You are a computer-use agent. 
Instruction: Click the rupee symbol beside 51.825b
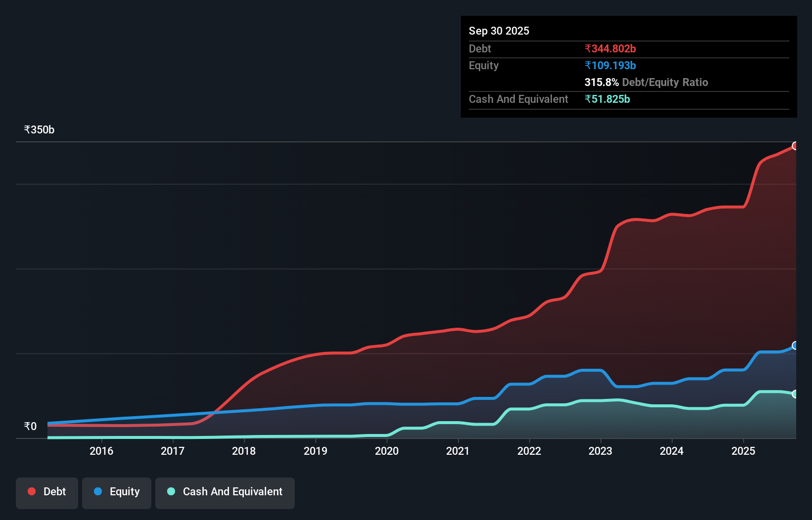(x=587, y=99)
